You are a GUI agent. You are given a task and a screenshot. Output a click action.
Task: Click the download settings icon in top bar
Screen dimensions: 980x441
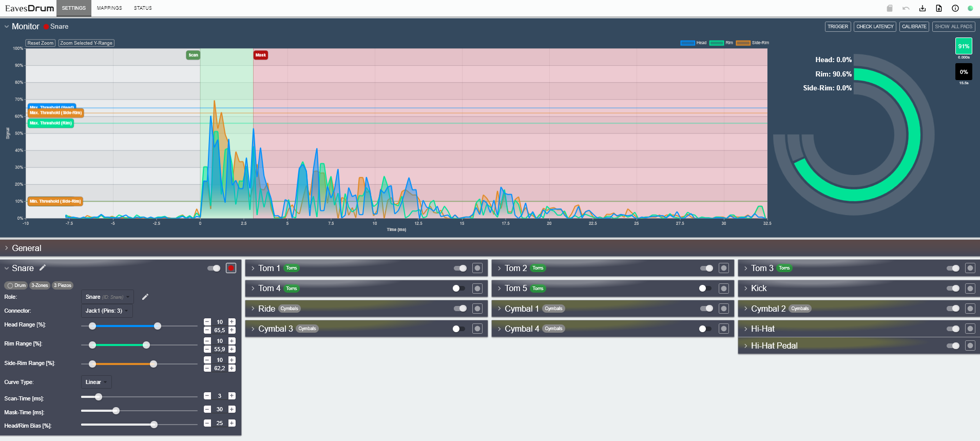coord(923,8)
